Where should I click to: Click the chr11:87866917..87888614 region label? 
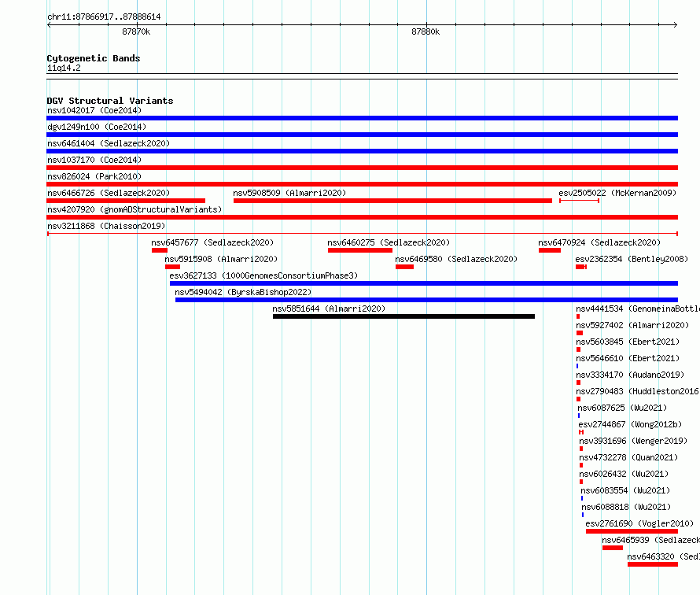[x=104, y=17]
